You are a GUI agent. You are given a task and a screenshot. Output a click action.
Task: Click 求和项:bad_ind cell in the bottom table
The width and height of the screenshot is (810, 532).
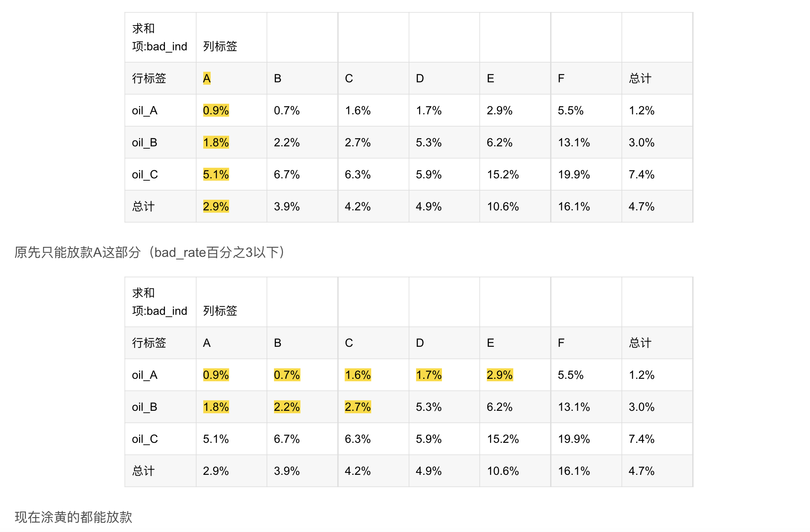(160, 302)
